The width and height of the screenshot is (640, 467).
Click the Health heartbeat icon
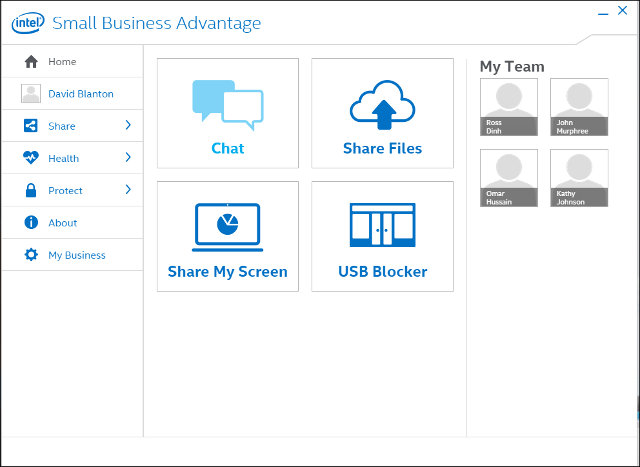tap(31, 158)
